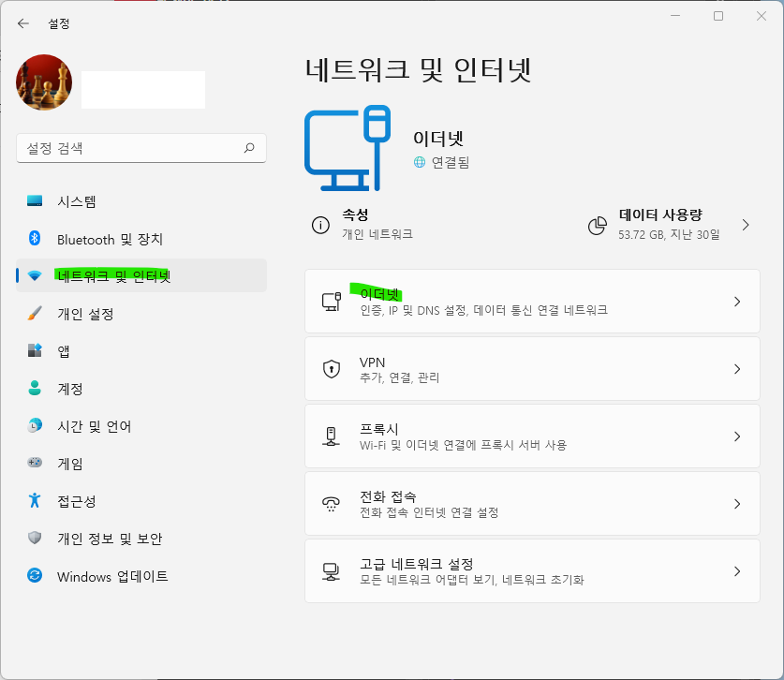
Task: Click the gamepad 게임 icon
Action: [x=35, y=463]
